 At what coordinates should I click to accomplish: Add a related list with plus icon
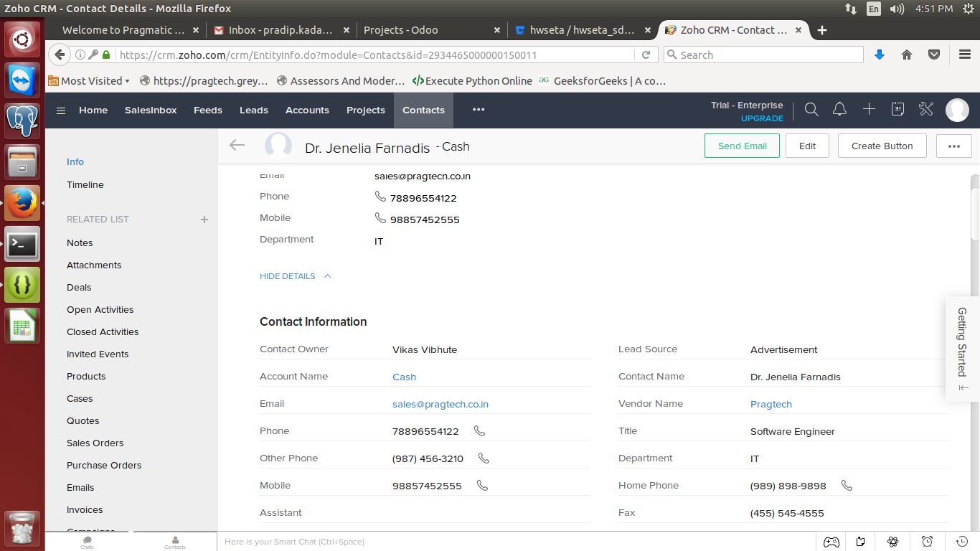(204, 220)
